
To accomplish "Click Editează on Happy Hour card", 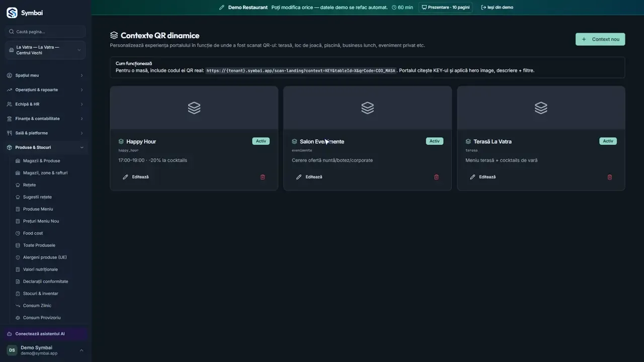I will [x=136, y=177].
